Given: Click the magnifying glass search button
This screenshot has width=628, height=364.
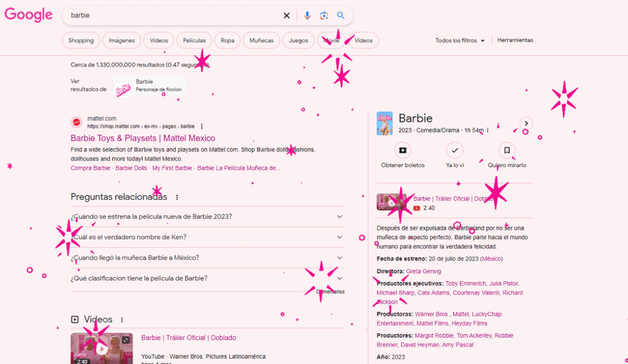Looking at the screenshot, I should 341,15.
